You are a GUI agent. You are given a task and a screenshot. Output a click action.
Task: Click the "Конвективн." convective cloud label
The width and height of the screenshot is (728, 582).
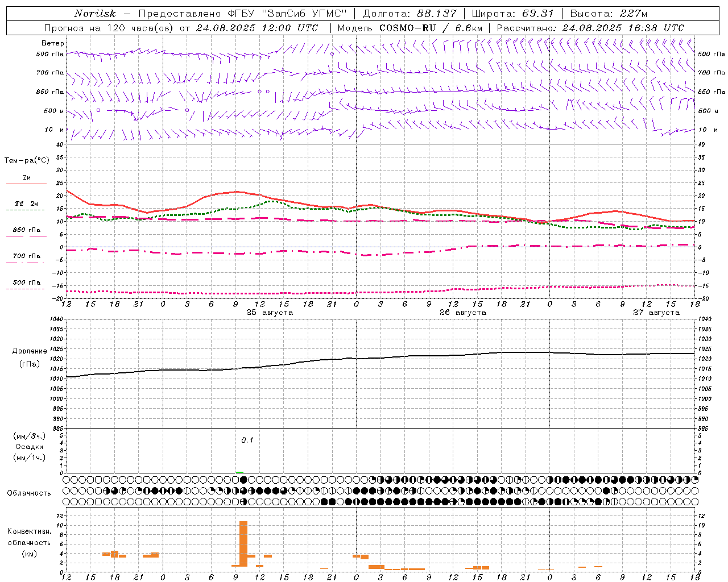pyautogui.click(x=30, y=531)
